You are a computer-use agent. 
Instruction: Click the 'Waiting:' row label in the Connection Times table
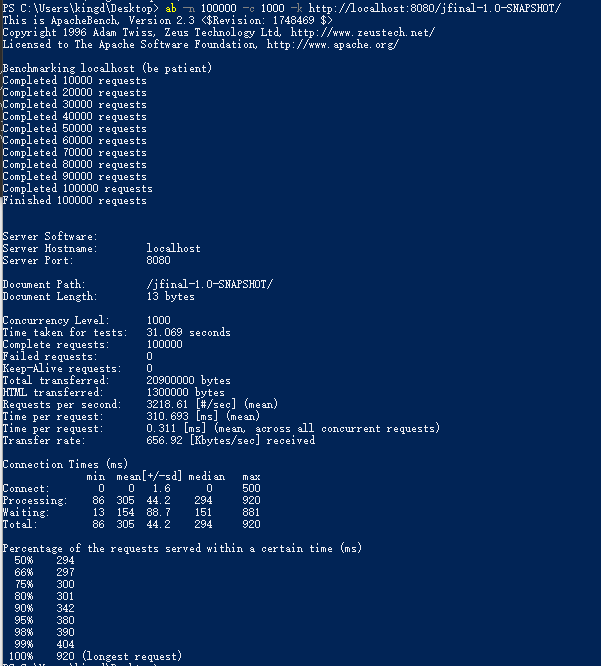coord(27,512)
